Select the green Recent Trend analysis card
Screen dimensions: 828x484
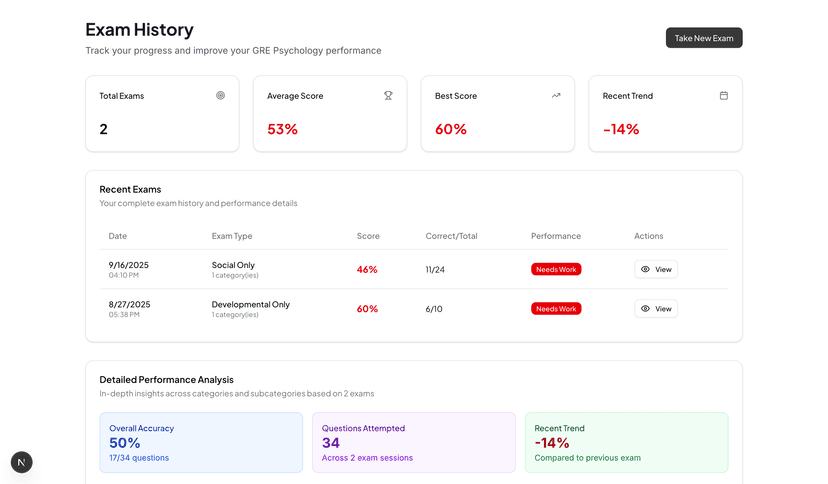(626, 442)
